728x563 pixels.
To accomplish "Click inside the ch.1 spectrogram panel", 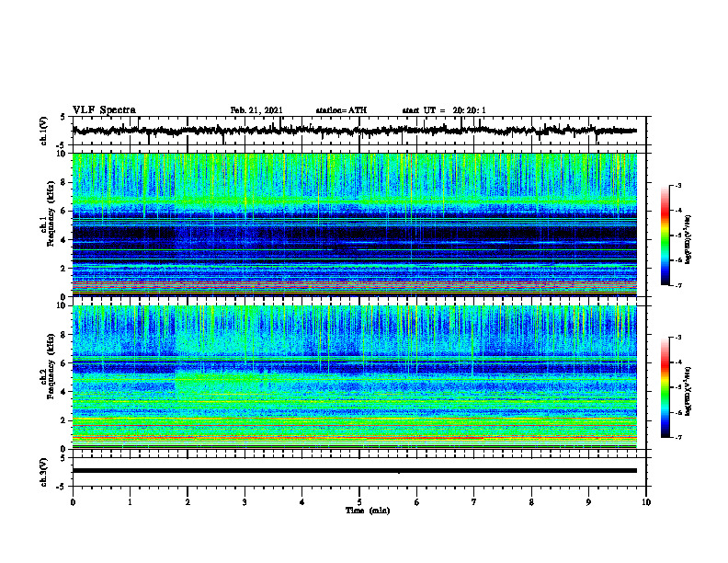I will [x=354, y=224].
